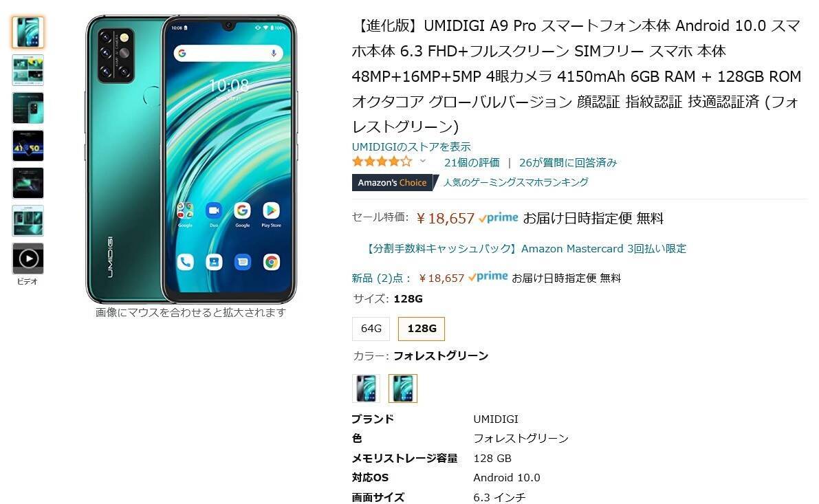
Task: Open the second product thumbnail image
Action: pyautogui.click(x=28, y=70)
